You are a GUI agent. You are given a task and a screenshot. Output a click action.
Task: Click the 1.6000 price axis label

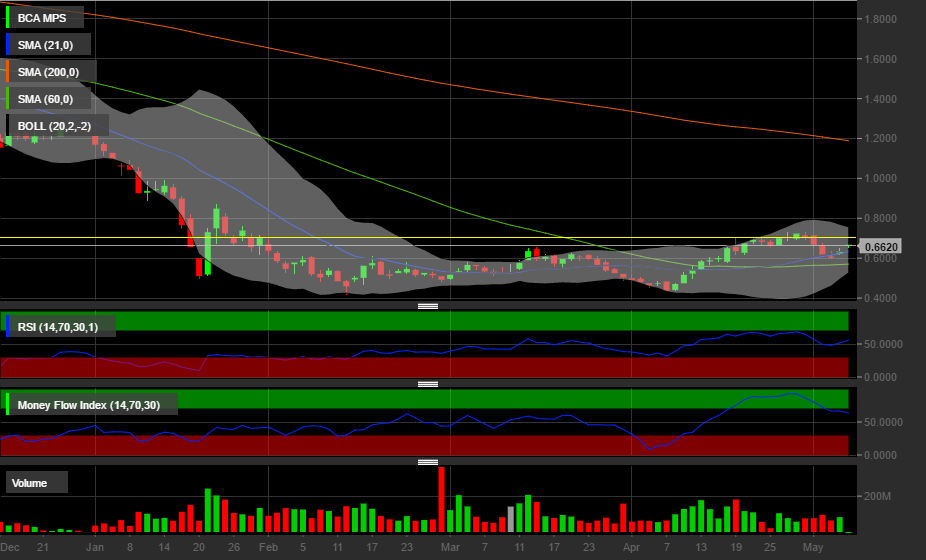(880, 59)
